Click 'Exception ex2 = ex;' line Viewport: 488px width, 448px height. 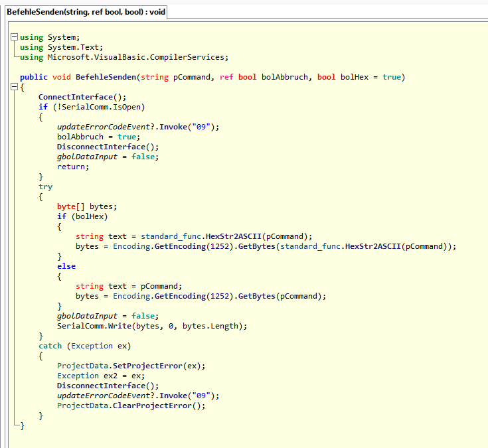[x=101, y=376]
